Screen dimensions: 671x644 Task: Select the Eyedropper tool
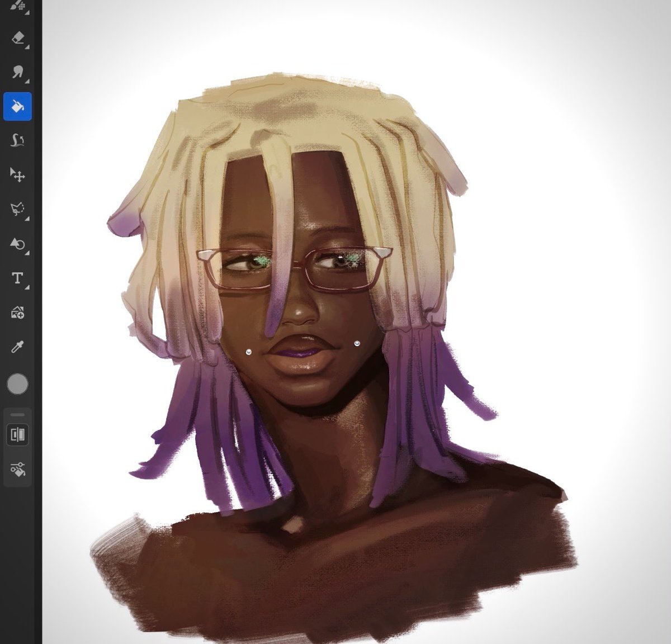pyautogui.click(x=17, y=347)
